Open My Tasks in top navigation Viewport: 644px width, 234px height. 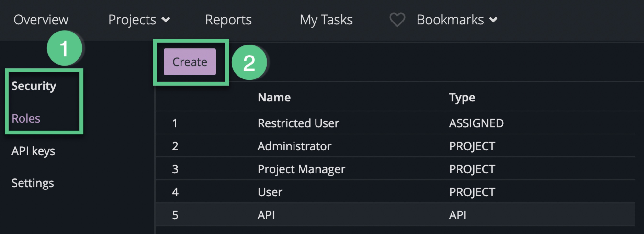pyautogui.click(x=326, y=20)
